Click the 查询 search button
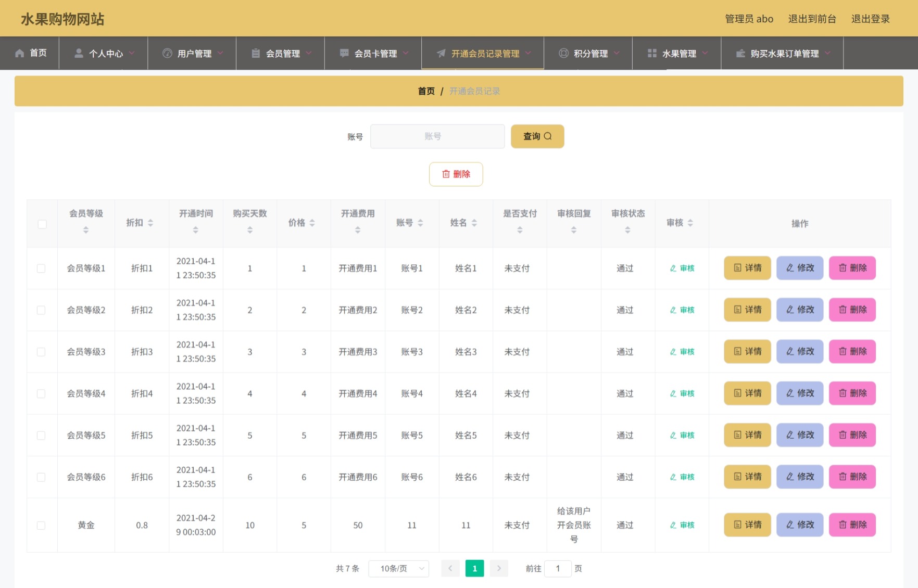 [x=537, y=136]
